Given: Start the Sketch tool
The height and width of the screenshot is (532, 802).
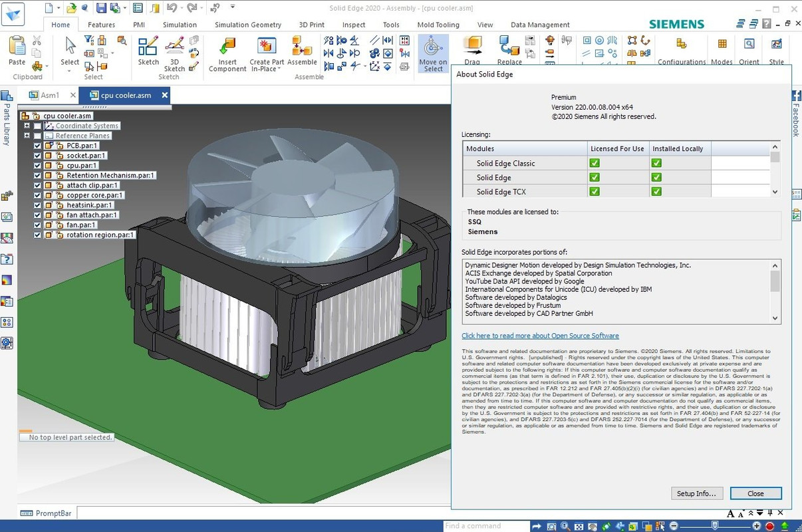Looking at the screenshot, I should (148, 47).
